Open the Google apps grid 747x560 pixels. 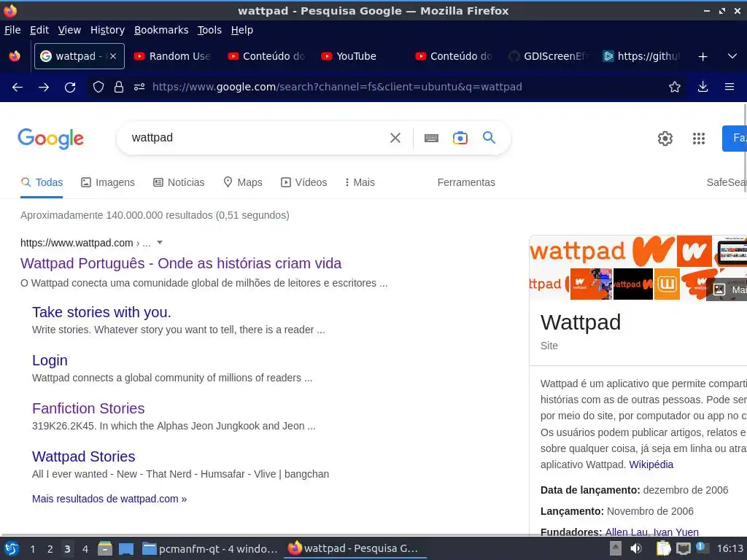click(x=699, y=139)
